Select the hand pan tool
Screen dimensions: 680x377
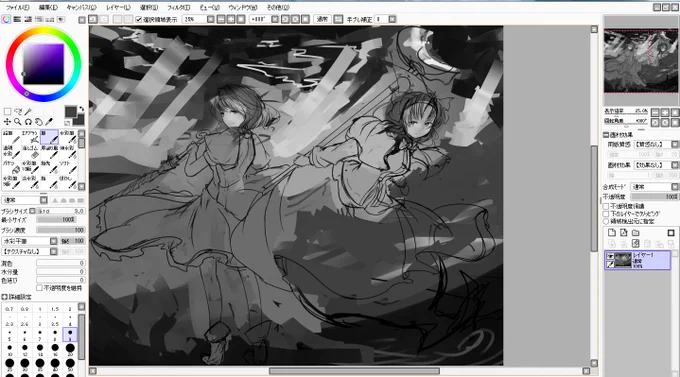[39, 122]
